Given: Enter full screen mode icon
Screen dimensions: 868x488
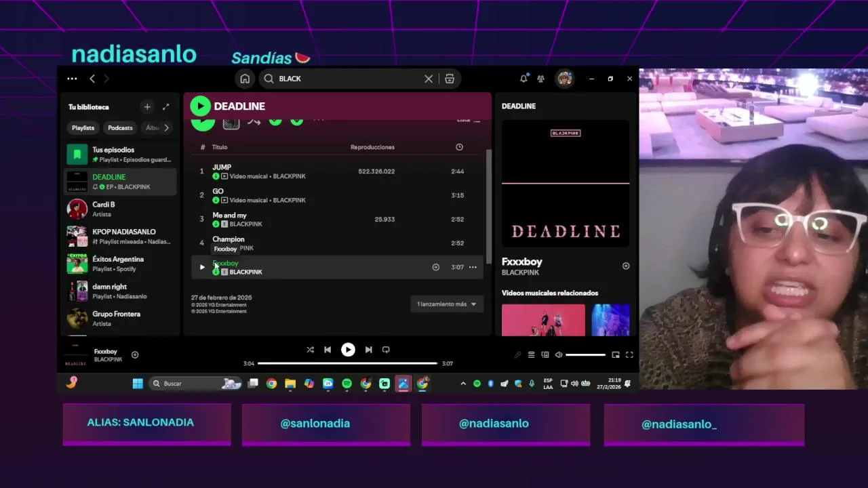Looking at the screenshot, I should (629, 355).
